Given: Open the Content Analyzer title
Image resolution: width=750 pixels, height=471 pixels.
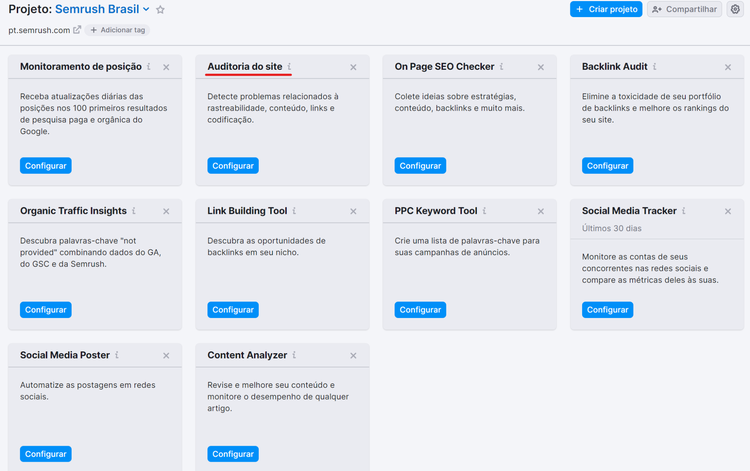Looking at the screenshot, I should coord(247,355).
